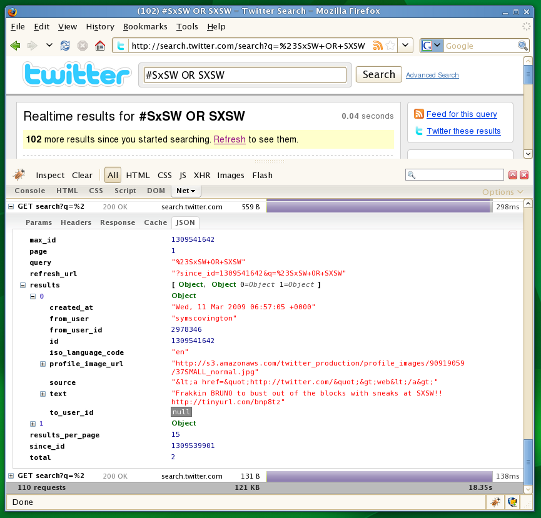Click the #SxSW OR SXSW query field
This screenshot has height=518, width=541.
(245, 75)
